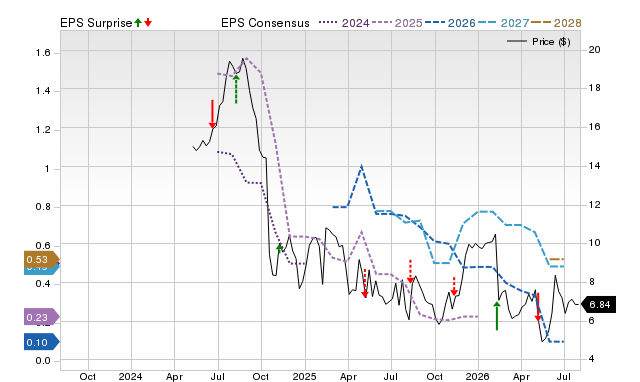This screenshot has height=382, width=640.
Task: Click the short brown 2028 consensus line segment
Action: pyautogui.click(x=557, y=259)
